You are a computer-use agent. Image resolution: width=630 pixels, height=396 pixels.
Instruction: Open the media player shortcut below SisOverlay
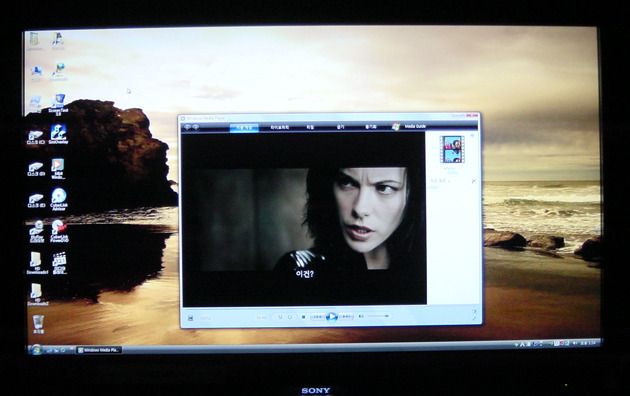pos(58,169)
